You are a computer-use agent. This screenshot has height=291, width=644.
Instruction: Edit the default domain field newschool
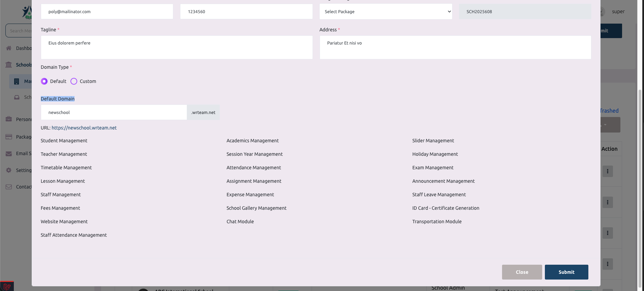(x=114, y=112)
